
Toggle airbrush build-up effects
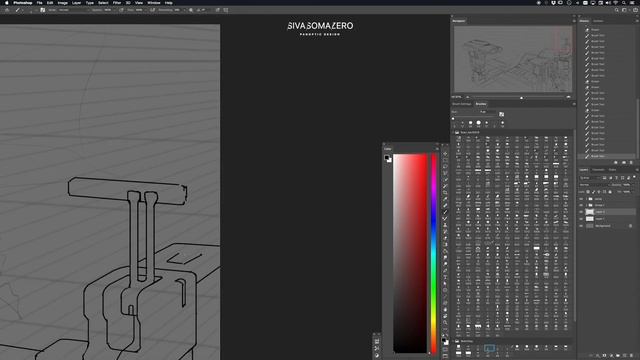152,10
